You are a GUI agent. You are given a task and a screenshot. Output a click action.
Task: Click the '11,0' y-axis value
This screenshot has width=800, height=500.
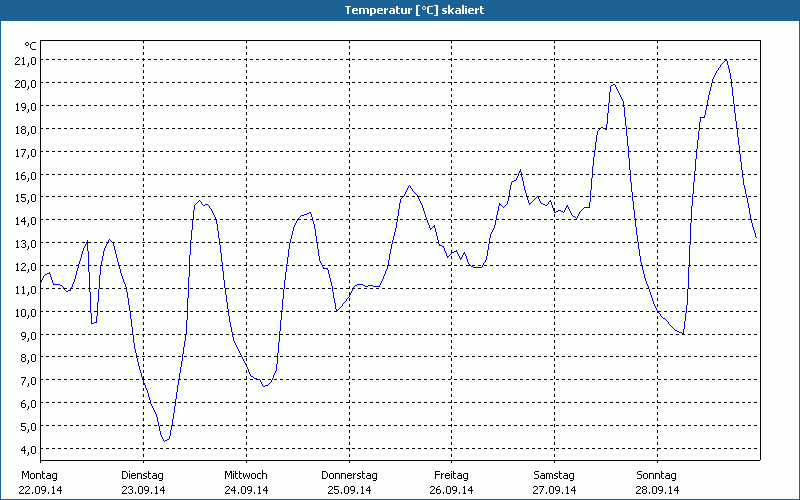(27, 290)
